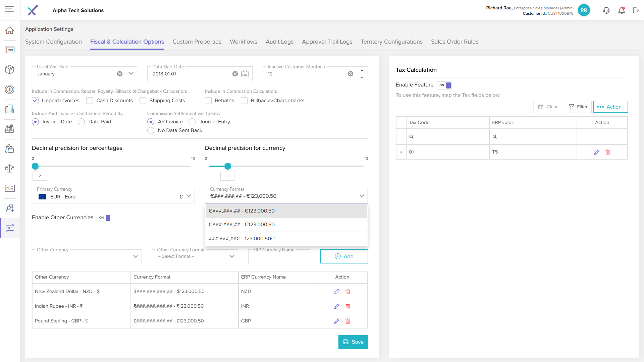Screen dimensions: 644x362
Task: Open the Territory Configurations tab
Action: (x=391, y=42)
